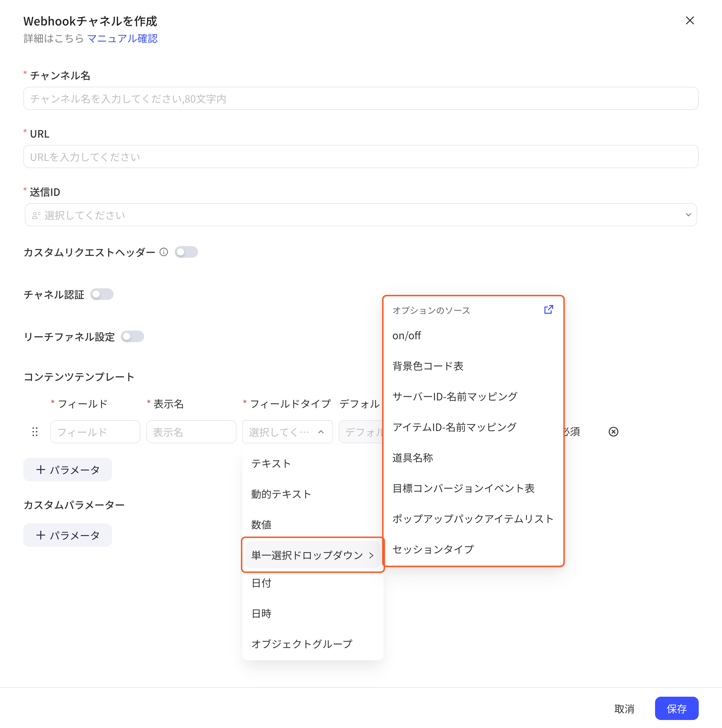Select the テキスト field type
The width and height of the screenshot is (722, 728).
click(x=313, y=463)
